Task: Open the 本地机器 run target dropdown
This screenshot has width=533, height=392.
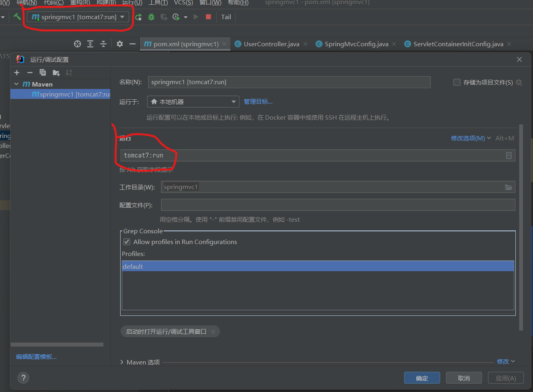Action: [x=193, y=102]
